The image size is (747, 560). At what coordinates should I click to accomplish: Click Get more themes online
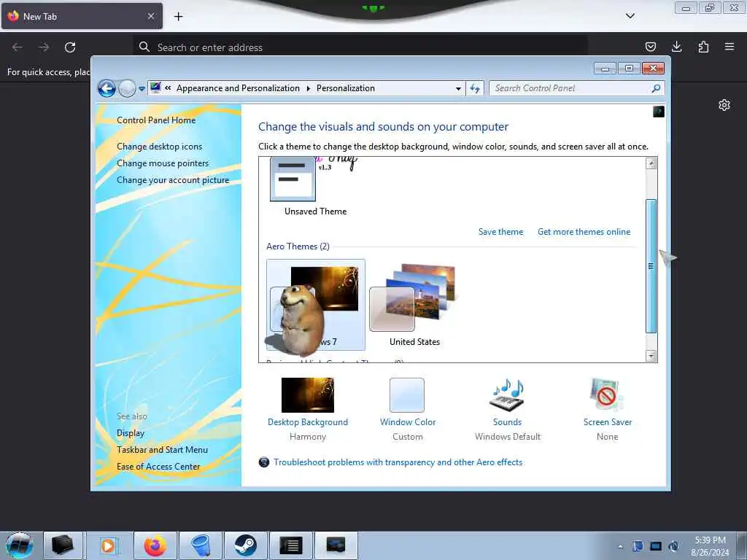tap(584, 231)
